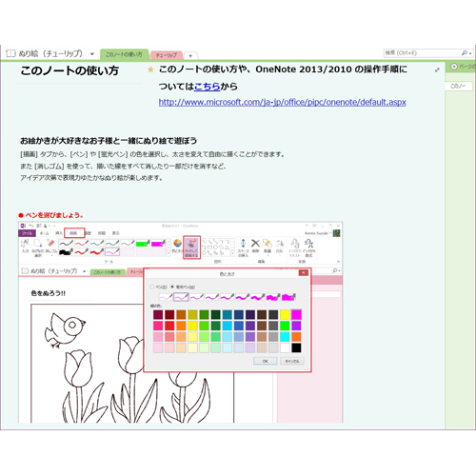Click the インクから数式 ink to math icon
The image size is (476, 476).
click(309, 244)
